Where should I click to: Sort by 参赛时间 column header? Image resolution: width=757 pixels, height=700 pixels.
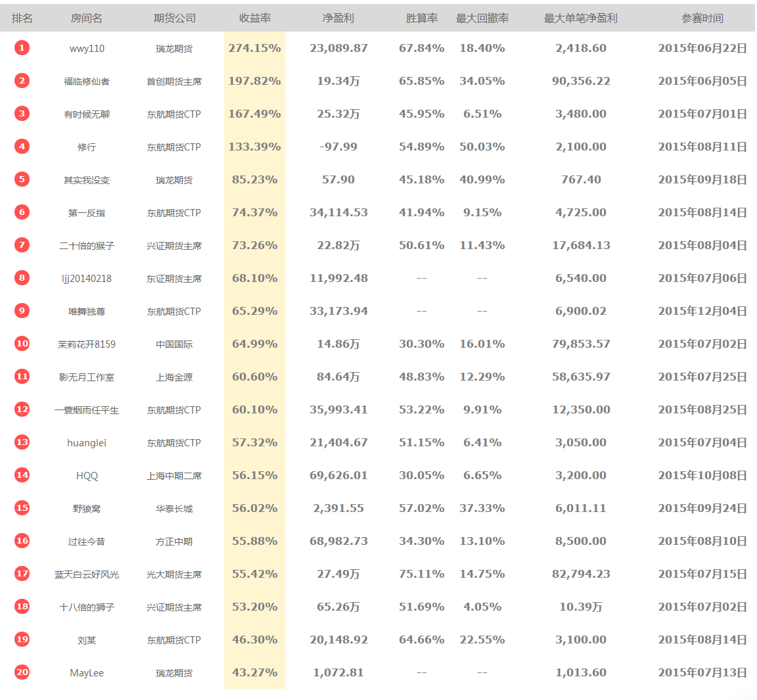pos(702,18)
